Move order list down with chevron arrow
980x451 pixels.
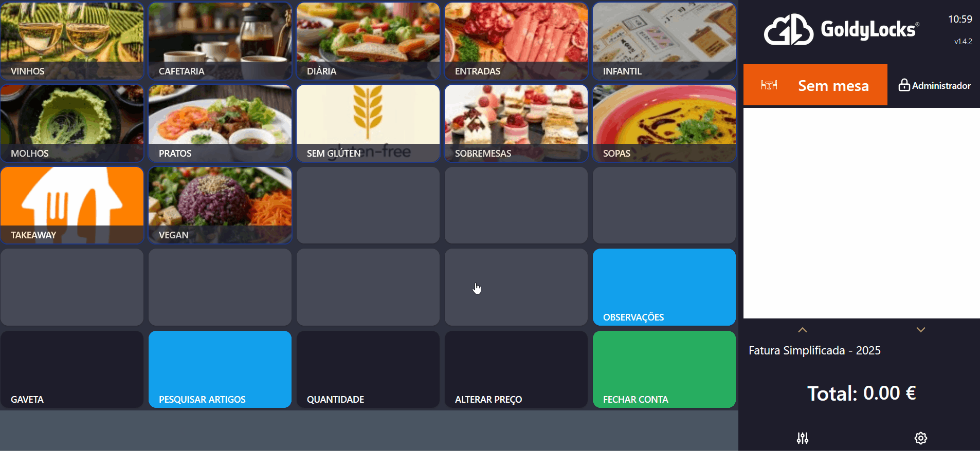921,330
